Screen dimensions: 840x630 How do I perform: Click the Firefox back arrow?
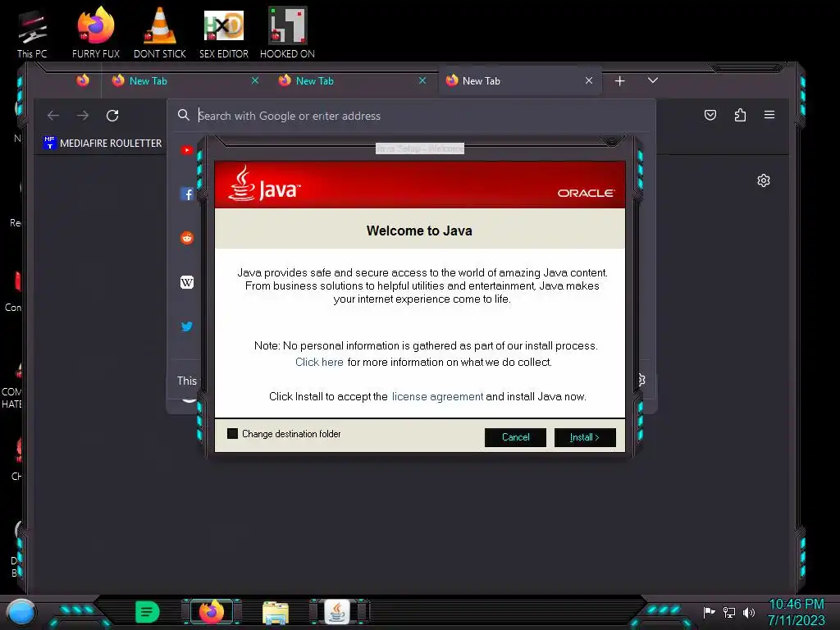point(53,115)
